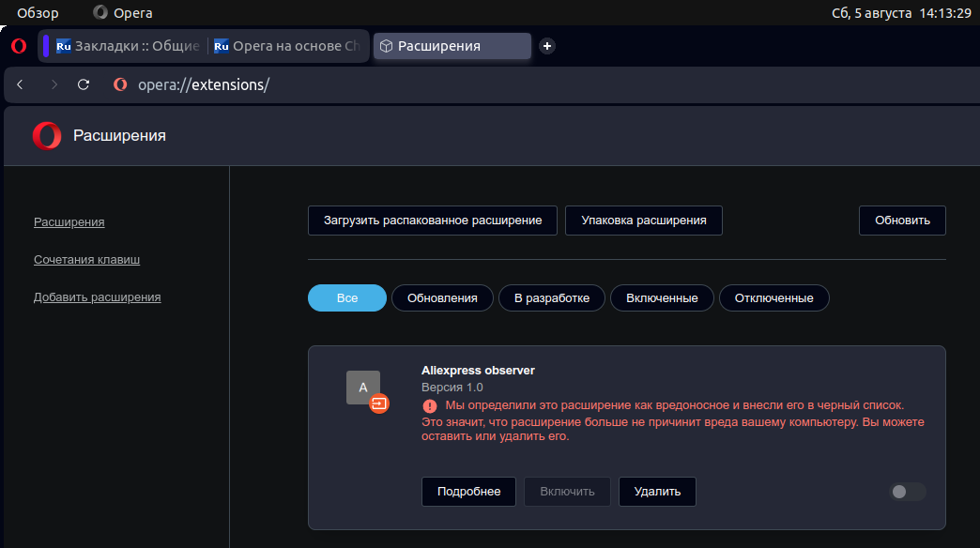Click the Opera logo next to the Расширения heading
The width and height of the screenshot is (980, 548).
point(47,136)
